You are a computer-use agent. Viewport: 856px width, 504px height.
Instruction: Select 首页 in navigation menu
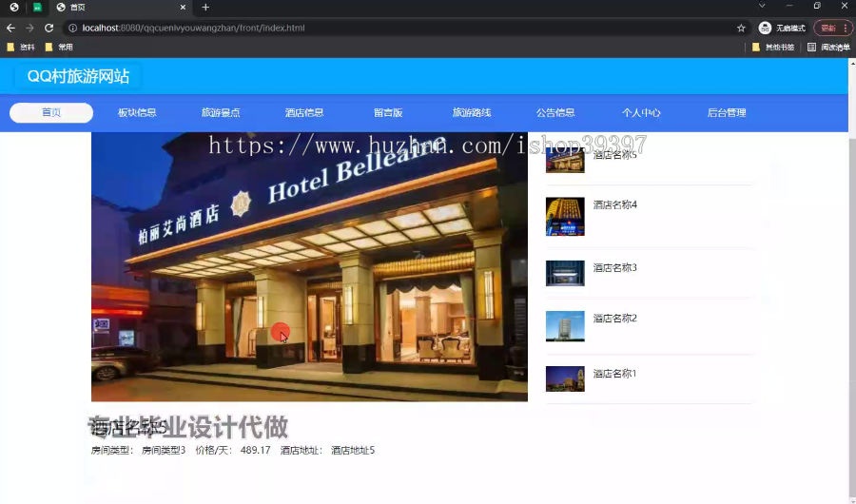pos(51,112)
